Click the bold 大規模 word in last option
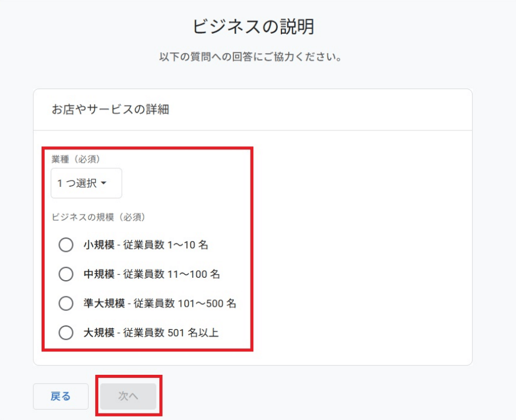 pyautogui.click(x=98, y=332)
